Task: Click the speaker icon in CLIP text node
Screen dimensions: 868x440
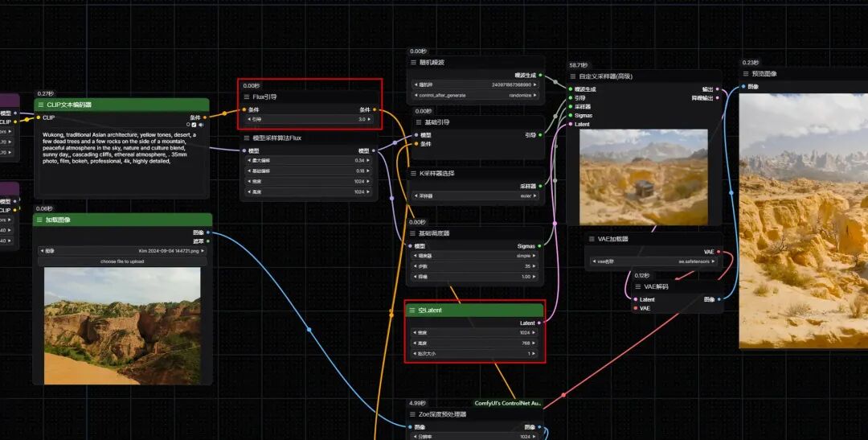Action: [x=200, y=125]
